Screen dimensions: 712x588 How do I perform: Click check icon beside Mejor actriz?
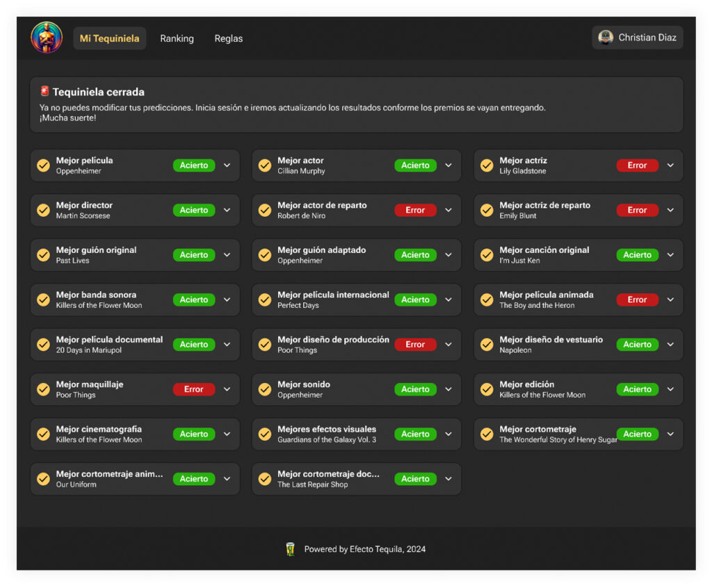487,165
